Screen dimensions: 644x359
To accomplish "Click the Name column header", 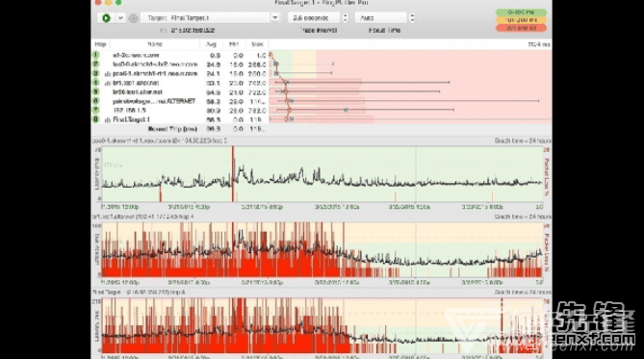I will pyautogui.click(x=155, y=44).
